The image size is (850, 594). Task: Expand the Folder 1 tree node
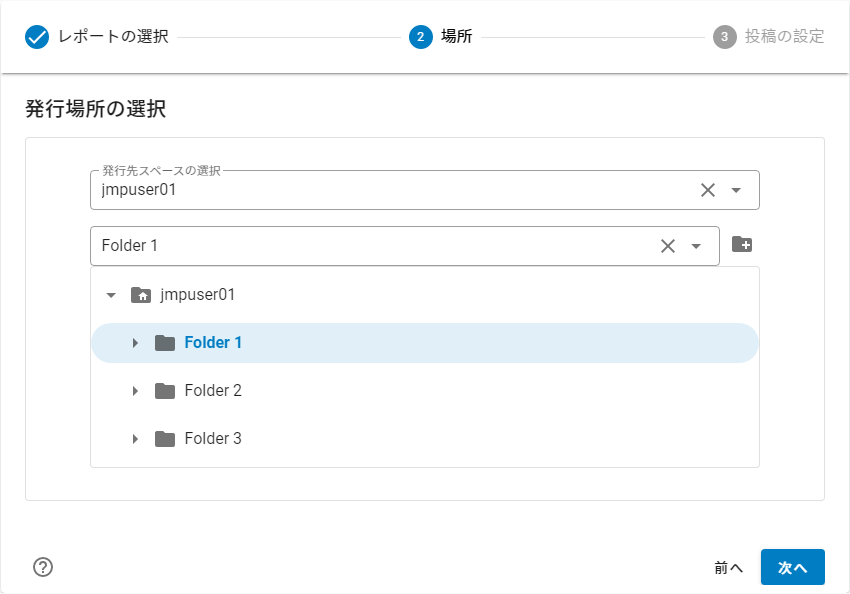(x=135, y=343)
